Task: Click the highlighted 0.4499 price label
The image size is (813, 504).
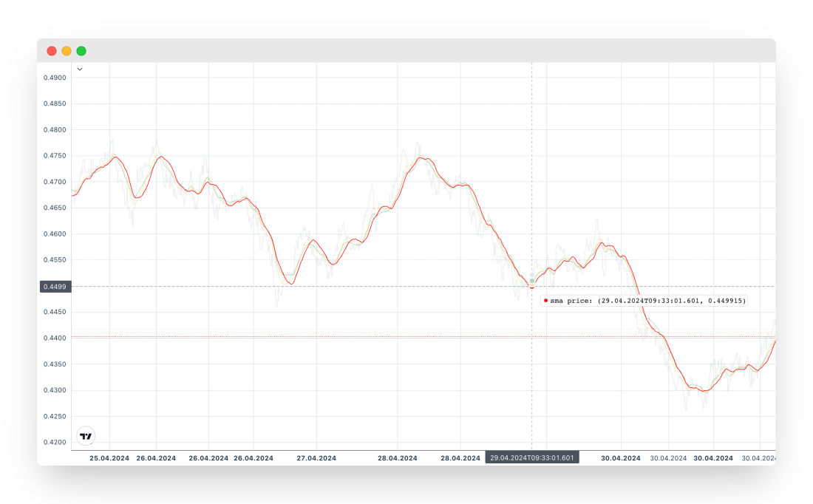Action: point(55,287)
